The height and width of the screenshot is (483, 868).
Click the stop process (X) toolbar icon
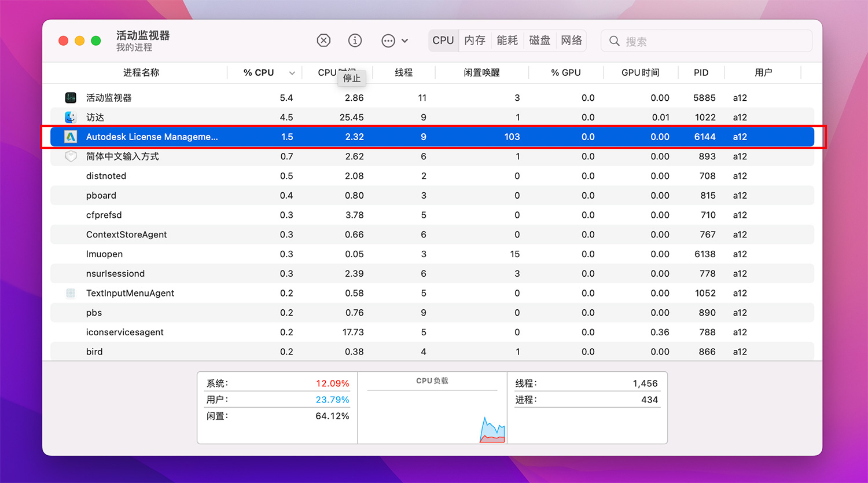(x=323, y=41)
